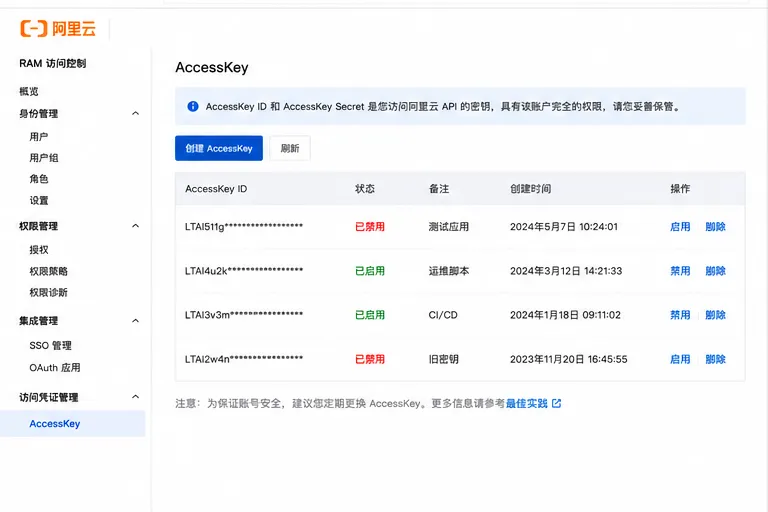768x512 pixels.
Task: Select AccessKey ID LTAI2w4n
Action: pyautogui.click(x=244, y=359)
